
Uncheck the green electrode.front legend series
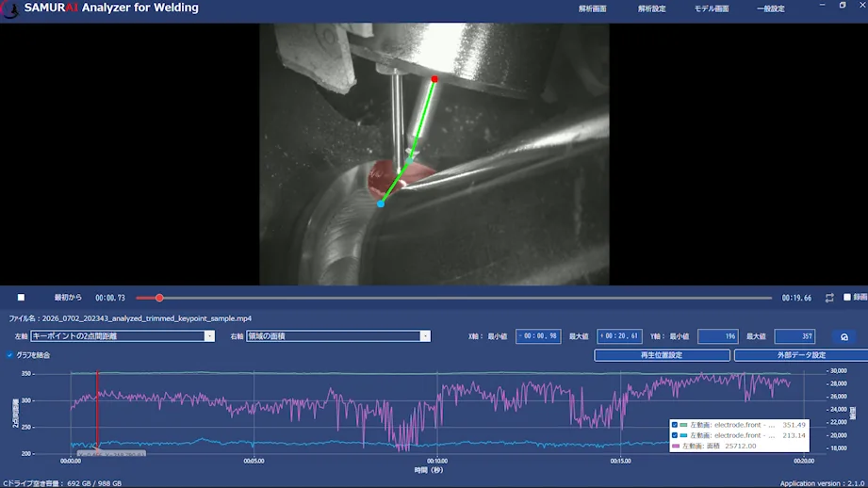pyautogui.click(x=674, y=425)
